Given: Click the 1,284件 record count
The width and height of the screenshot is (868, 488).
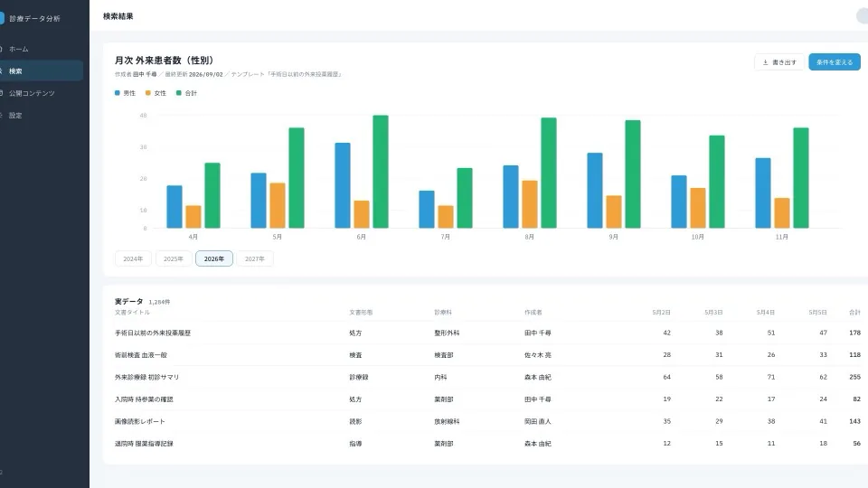Looking at the screenshot, I should (x=159, y=302).
